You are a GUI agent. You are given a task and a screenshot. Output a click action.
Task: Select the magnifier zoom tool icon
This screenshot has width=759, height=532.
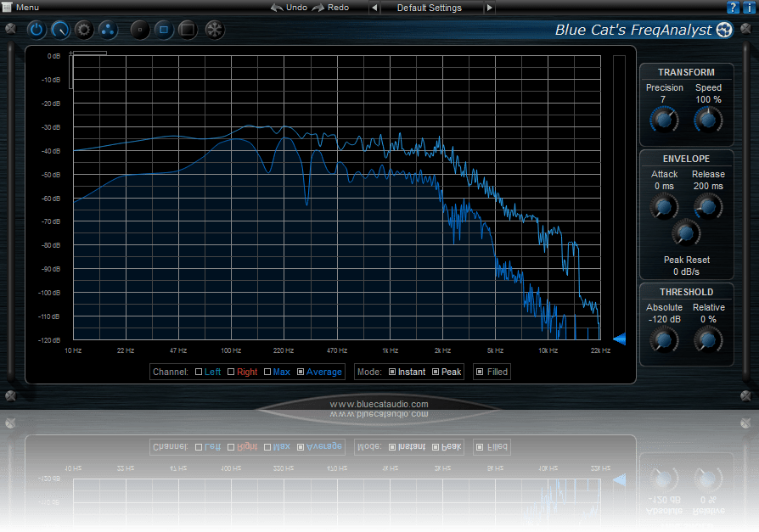(59, 30)
